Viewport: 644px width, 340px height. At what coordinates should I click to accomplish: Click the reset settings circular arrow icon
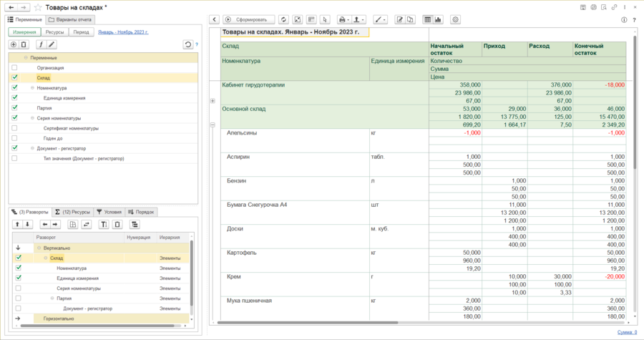188,44
